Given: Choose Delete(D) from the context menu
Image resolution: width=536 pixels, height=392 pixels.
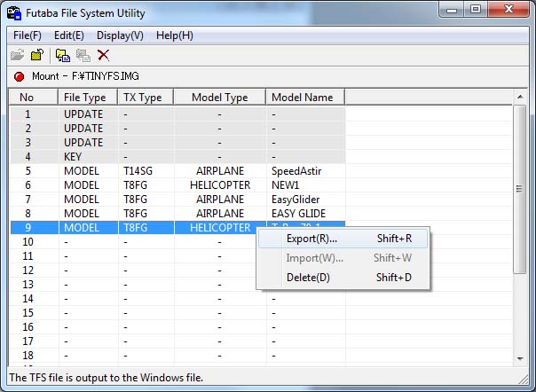Looking at the screenshot, I should point(308,278).
